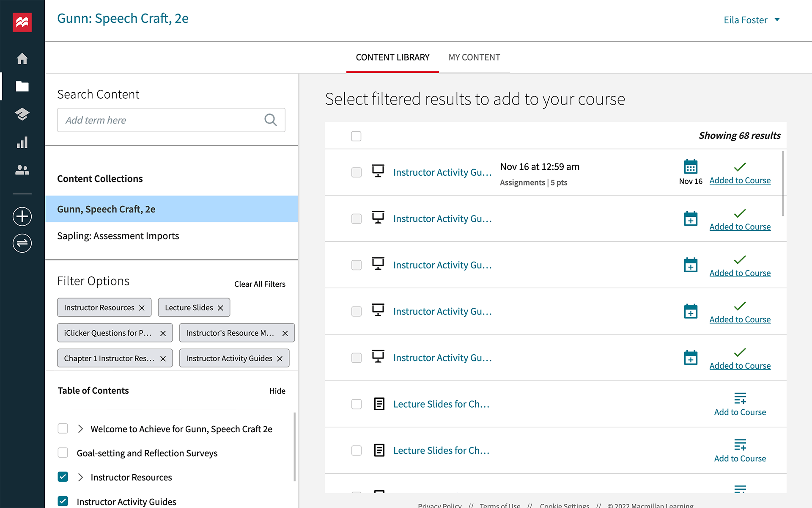Check the top select-all checkbox in results
The height and width of the screenshot is (508, 812).
[x=356, y=136]
